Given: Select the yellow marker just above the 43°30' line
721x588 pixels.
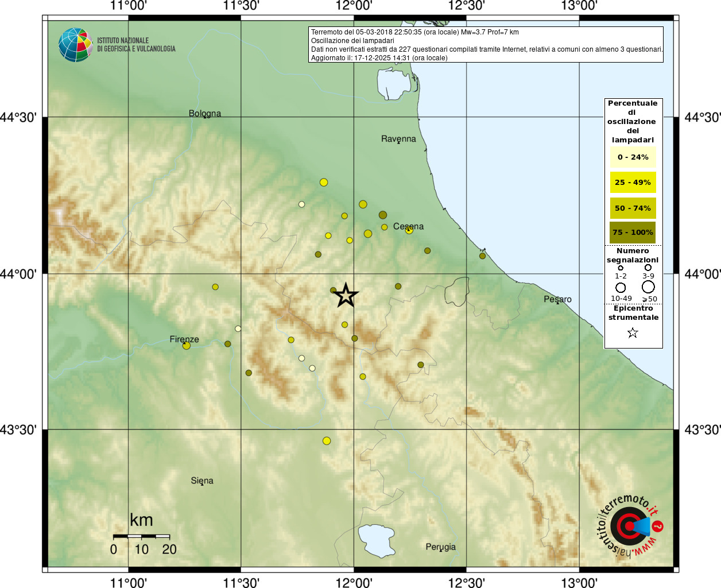Looking at the screenshot, I should (x=327, y=441).
